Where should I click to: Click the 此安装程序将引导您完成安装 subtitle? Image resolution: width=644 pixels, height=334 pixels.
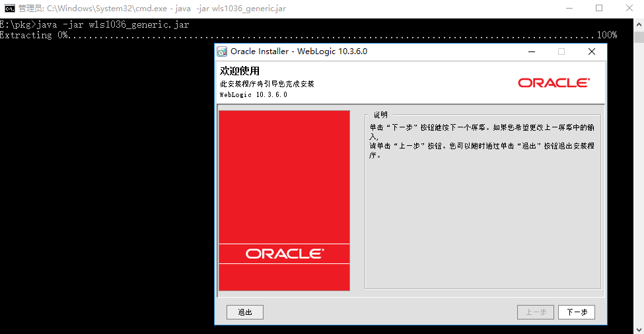[x=267, y=84]
